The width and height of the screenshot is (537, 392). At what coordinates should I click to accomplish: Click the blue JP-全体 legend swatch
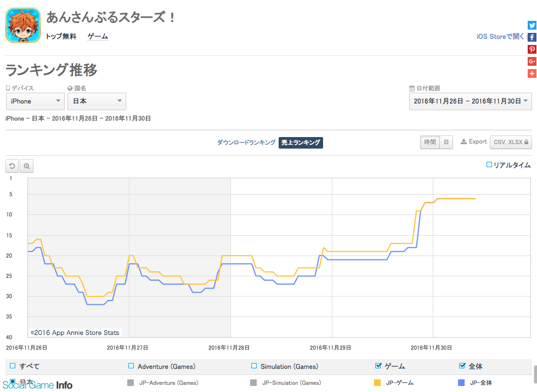tap(461, 383)
